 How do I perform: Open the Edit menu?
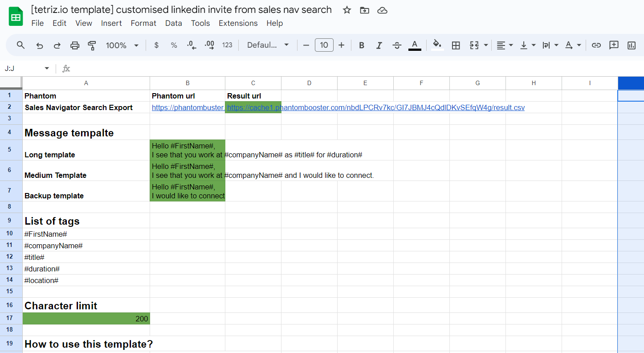[x=59, y=23]
